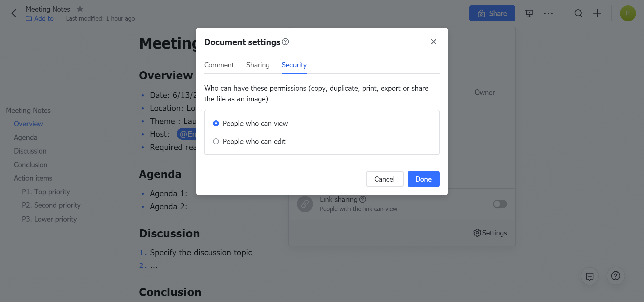Switch to the Sharing tab
This screenshot has width=644, height=302.
(258, 65)
